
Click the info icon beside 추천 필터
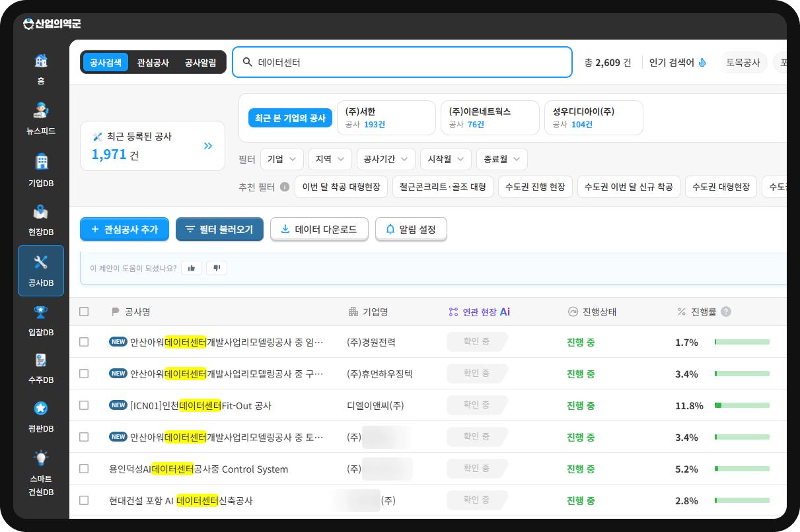[x=285, y=187]
